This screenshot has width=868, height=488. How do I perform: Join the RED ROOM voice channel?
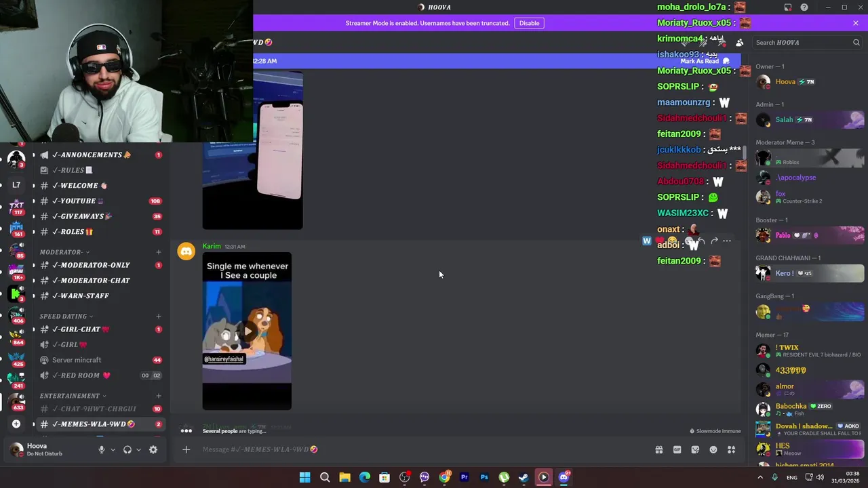coord(102,375)
